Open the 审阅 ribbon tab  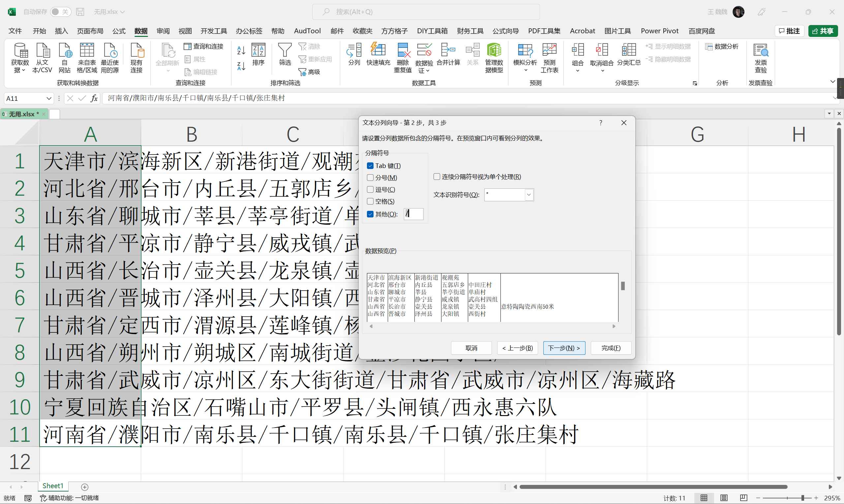163,31
